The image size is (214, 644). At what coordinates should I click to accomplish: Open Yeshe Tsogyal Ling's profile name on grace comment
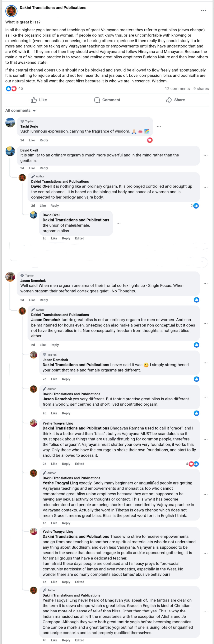[58, 423]
